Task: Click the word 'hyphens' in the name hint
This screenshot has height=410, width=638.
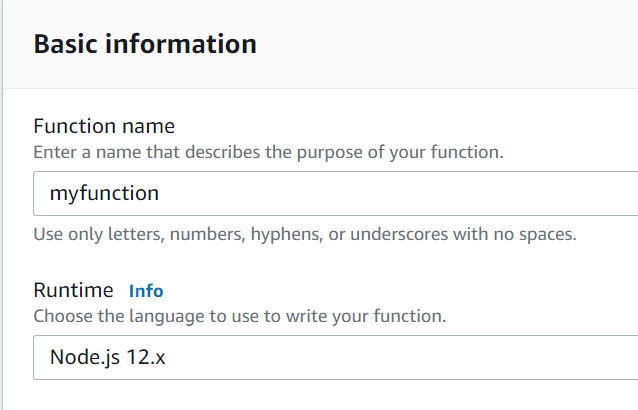Action: coord(286,235)
